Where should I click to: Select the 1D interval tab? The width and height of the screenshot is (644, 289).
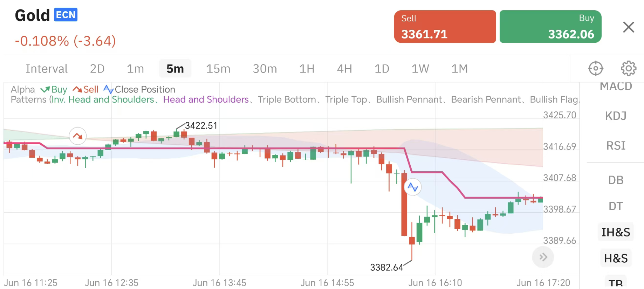point(382,69)
